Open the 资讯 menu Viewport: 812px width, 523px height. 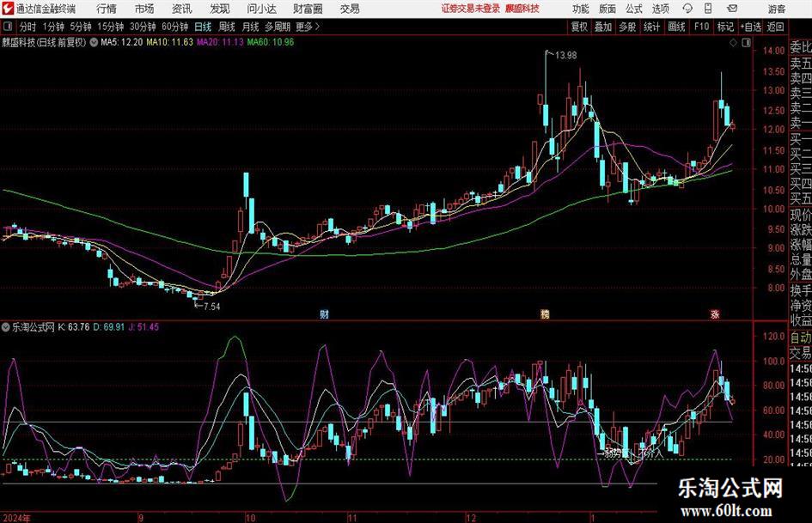click(182, 9)
